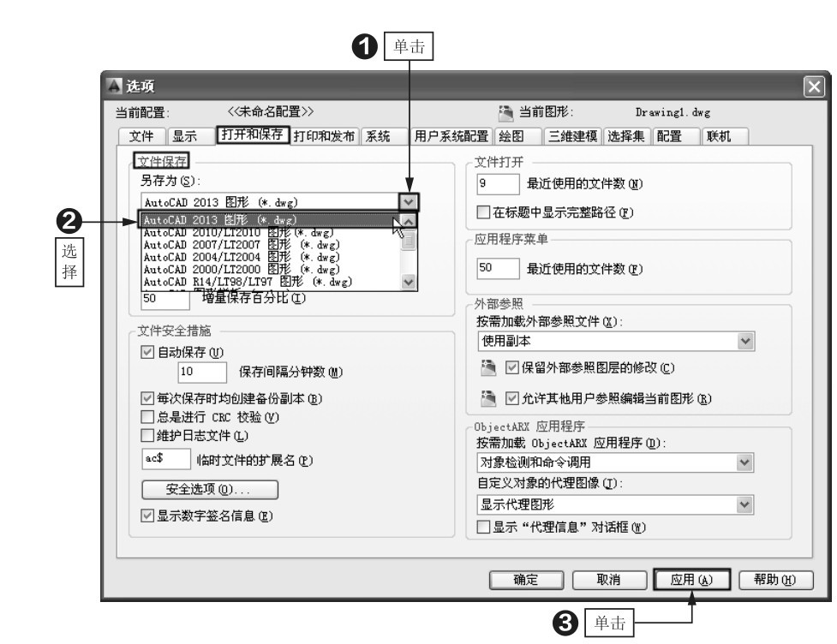
Task: Switch to the 绘图 tab
Action: [x=519, y=136]
